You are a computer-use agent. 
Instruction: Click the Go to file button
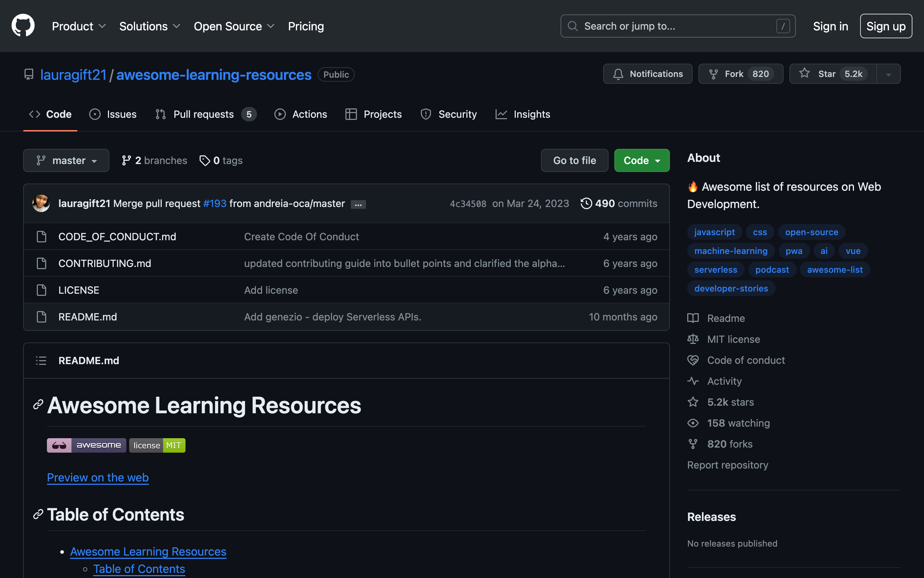(575, 160)
